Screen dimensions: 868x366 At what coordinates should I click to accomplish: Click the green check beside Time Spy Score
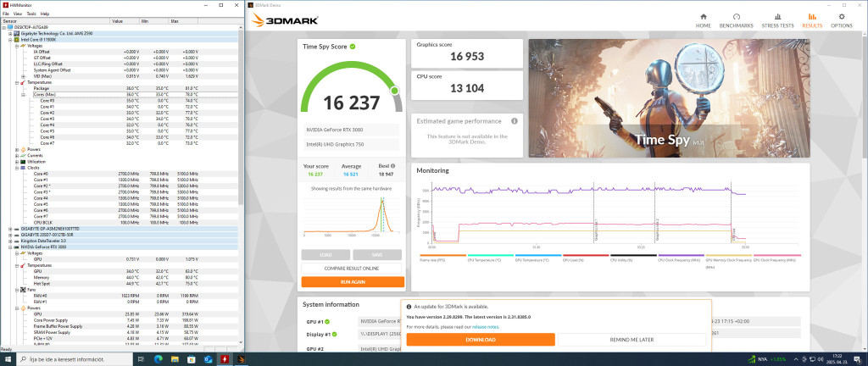[x=353, y=47]
